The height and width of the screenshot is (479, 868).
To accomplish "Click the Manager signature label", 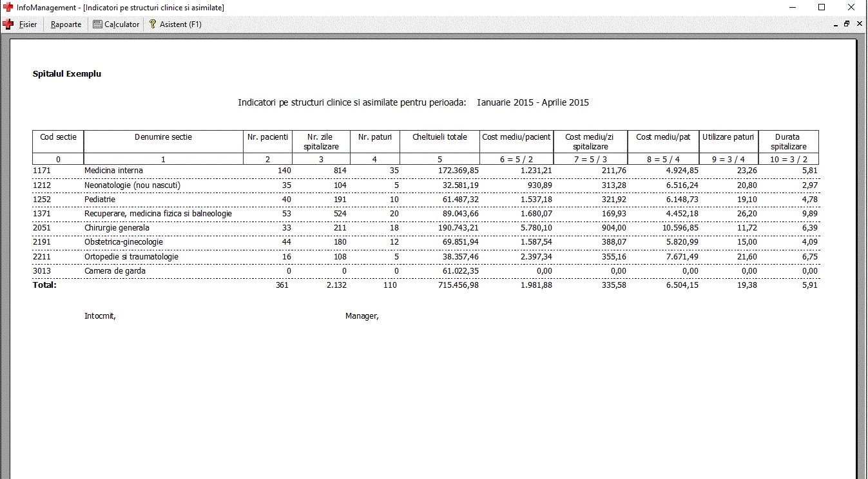I will pyautogui.click(x=362, y=316).
